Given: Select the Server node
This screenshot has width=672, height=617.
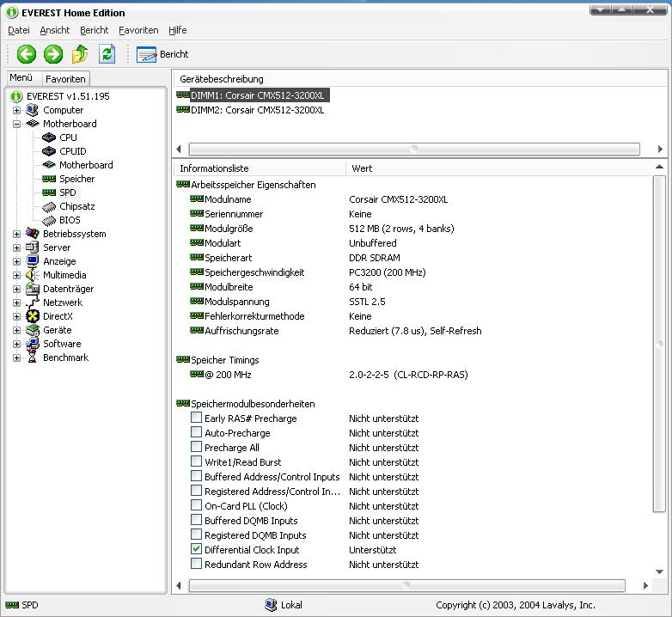Looking at the screenshot, I should click(57, 247).
